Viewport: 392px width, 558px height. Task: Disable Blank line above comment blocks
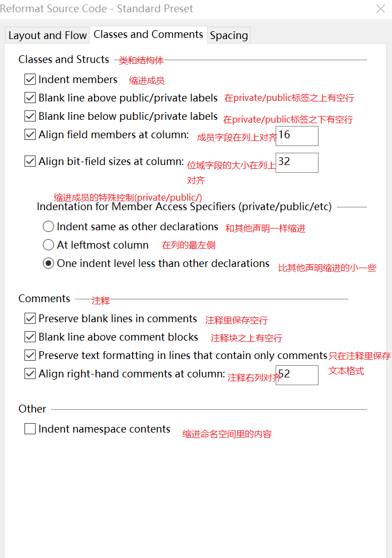coord(30,337)
